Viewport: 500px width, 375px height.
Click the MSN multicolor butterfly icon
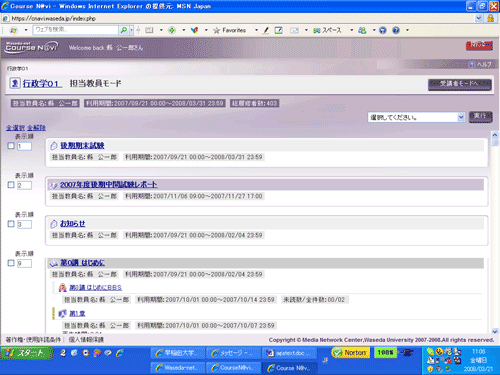194,30
